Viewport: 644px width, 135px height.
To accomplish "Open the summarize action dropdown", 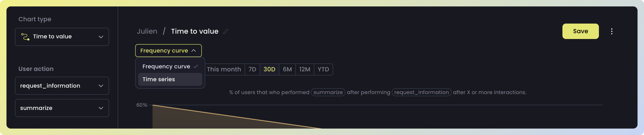I will tap(62, 108).
